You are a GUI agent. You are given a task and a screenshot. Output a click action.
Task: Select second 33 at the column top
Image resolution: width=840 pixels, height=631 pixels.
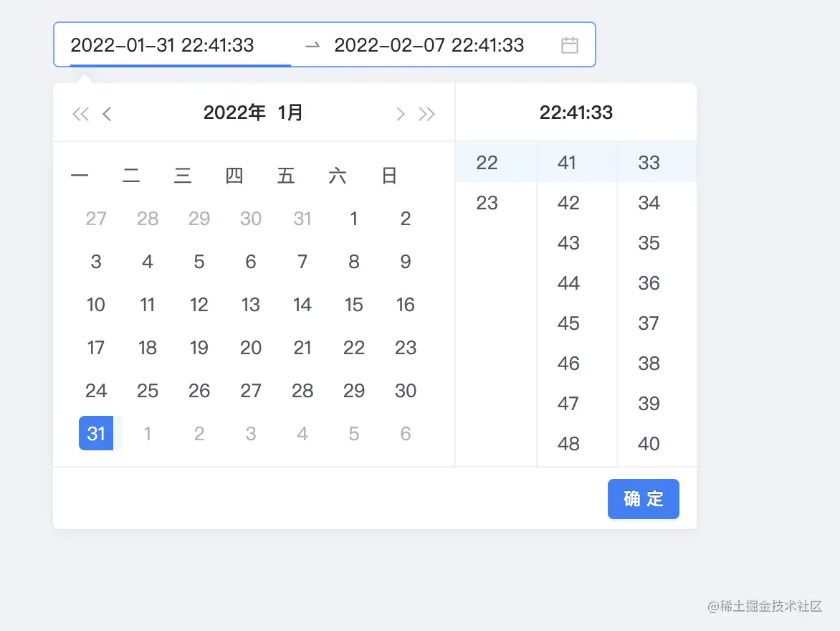(648, 163)
